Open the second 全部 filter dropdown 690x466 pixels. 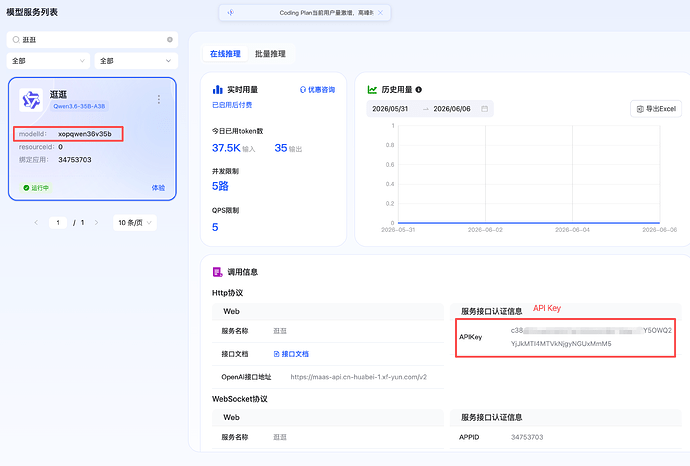136,61
